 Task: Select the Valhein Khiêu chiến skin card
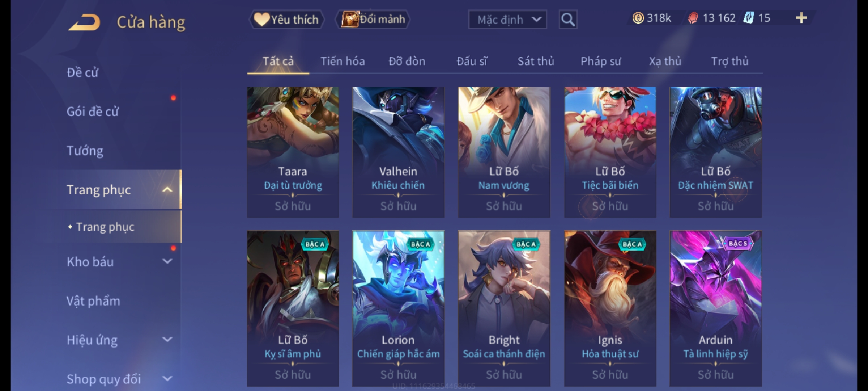click(x=398, y=152)
